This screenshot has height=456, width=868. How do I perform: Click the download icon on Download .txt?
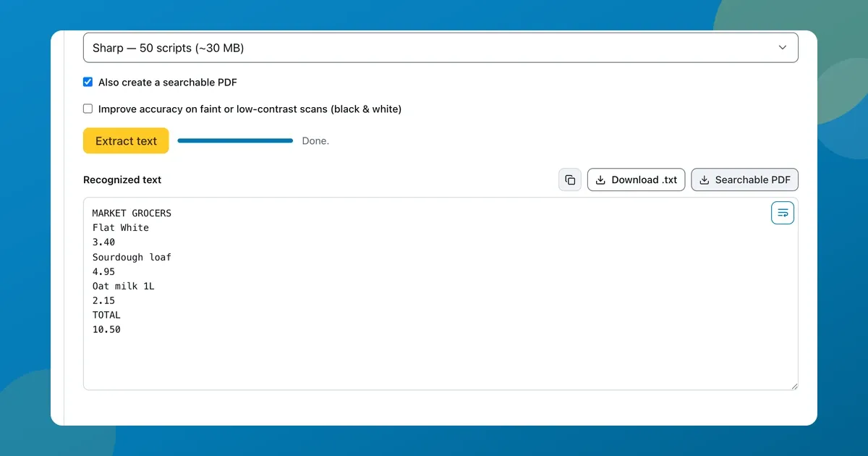click(600, 180)
